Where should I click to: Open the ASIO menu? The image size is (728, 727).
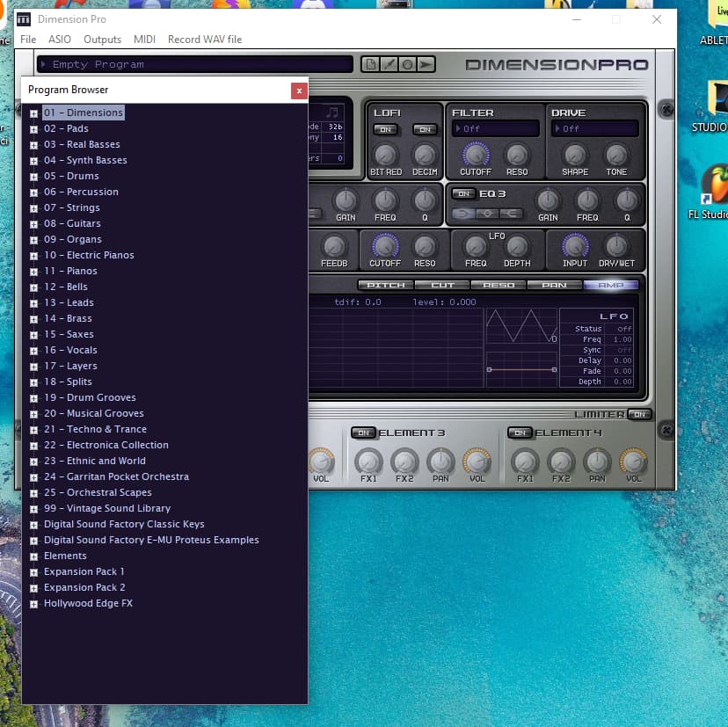tap(60, 40)
